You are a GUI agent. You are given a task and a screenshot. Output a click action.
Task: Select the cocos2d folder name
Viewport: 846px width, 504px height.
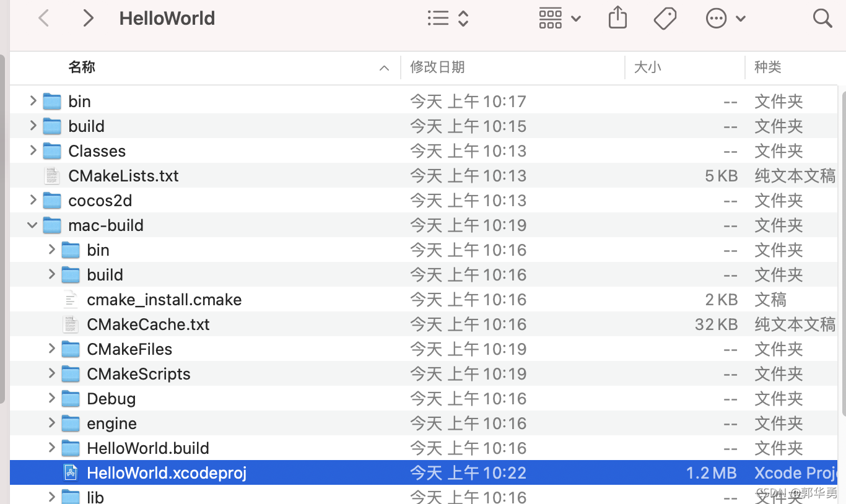point(100,201)
